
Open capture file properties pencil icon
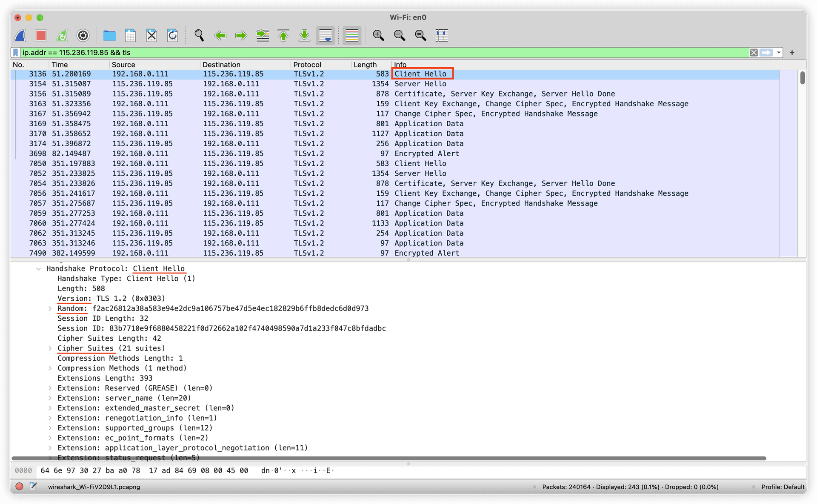(x=33, y=487)
